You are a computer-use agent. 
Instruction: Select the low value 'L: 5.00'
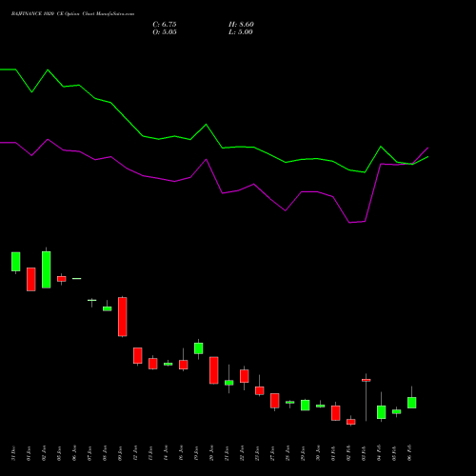[x=241, y=32]
